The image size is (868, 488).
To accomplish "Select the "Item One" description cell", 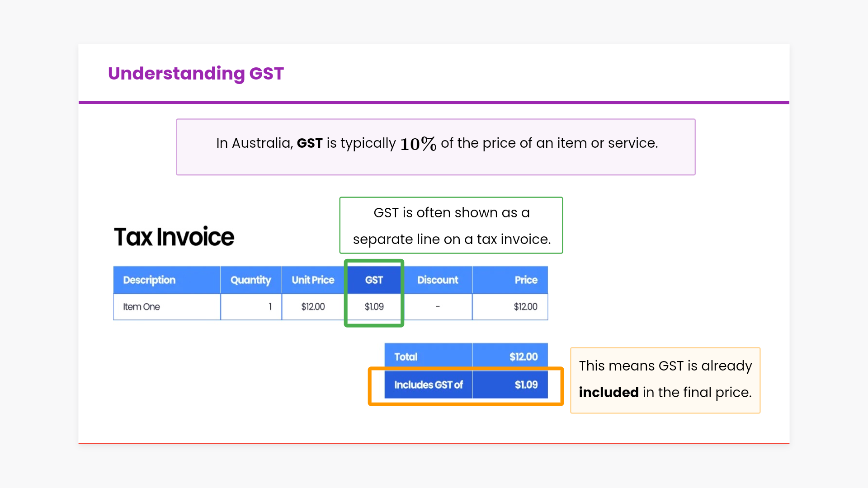I will 142,307.
